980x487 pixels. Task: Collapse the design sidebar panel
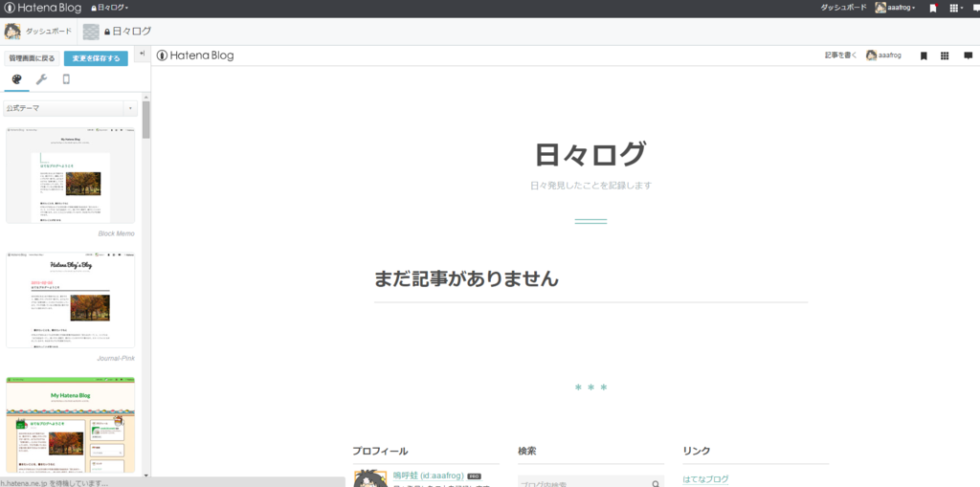point(143,54)
